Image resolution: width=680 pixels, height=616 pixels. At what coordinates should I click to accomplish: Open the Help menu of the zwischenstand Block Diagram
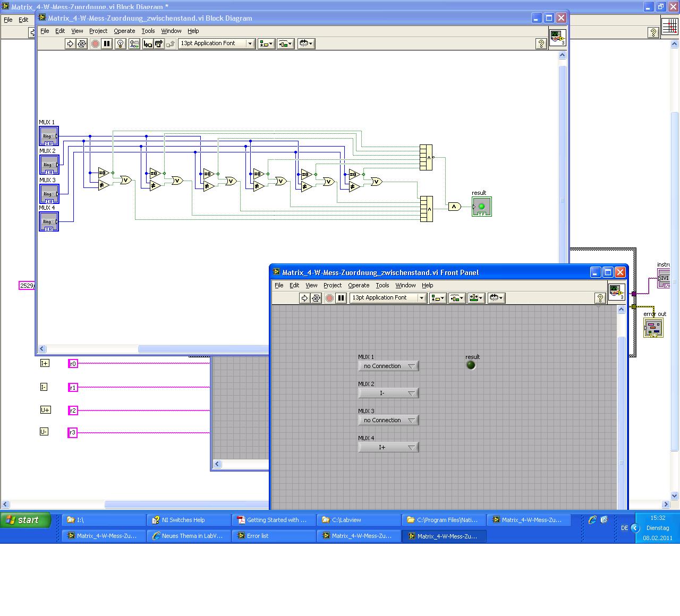click(193, 31)
